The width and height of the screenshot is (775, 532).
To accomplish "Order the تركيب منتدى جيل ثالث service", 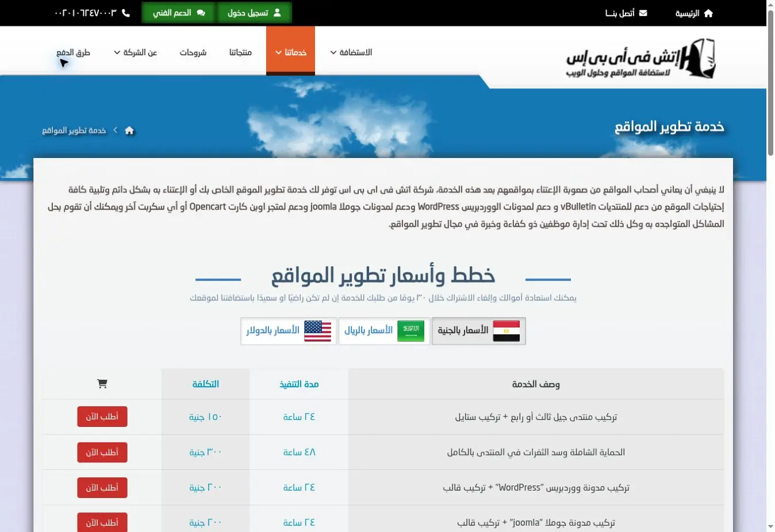I will click(102, 417).
